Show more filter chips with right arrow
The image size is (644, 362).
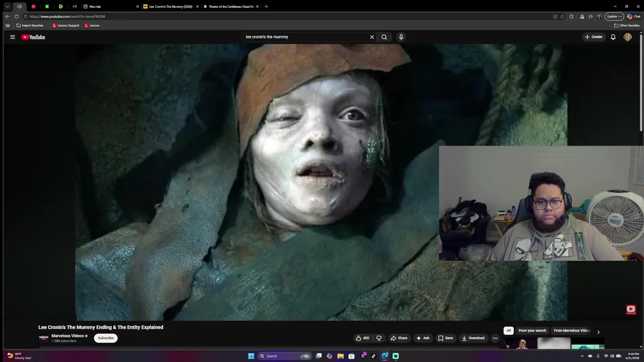(598, 332)
